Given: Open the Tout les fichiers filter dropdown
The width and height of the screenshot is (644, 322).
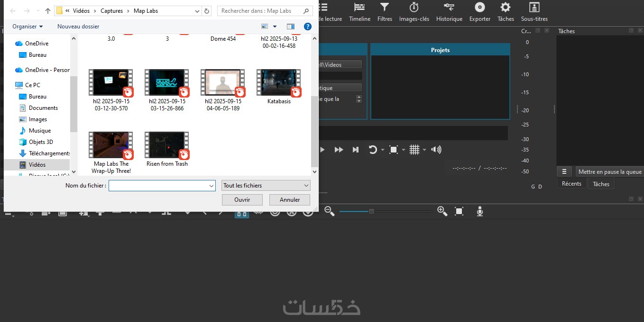Looking at the screenshot, I should tap(266, 186).
